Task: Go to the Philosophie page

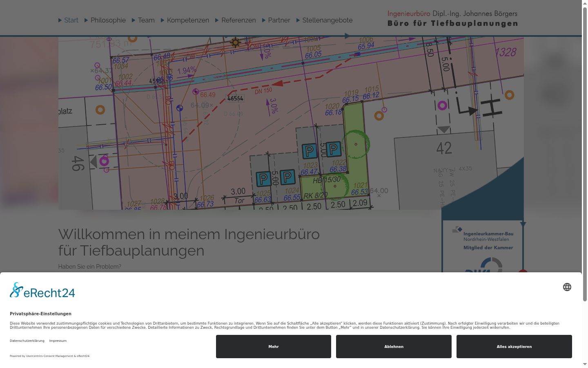Action: pos(108,20)
